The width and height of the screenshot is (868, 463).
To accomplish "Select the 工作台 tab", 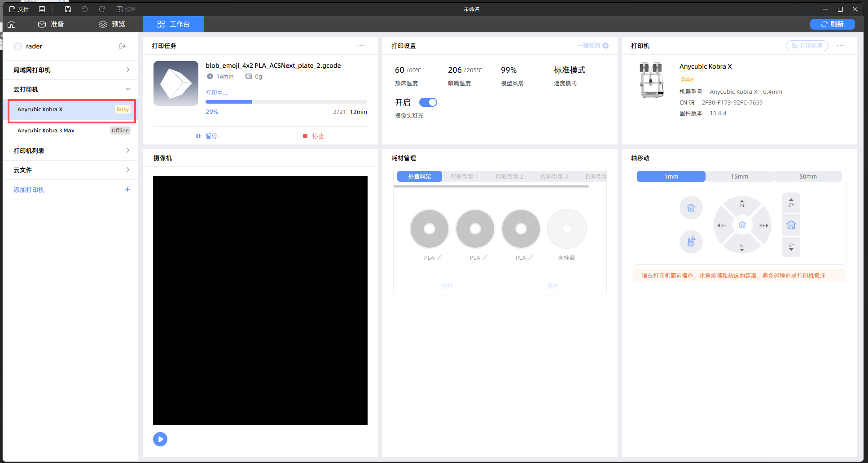I will (x=173, y=24).
